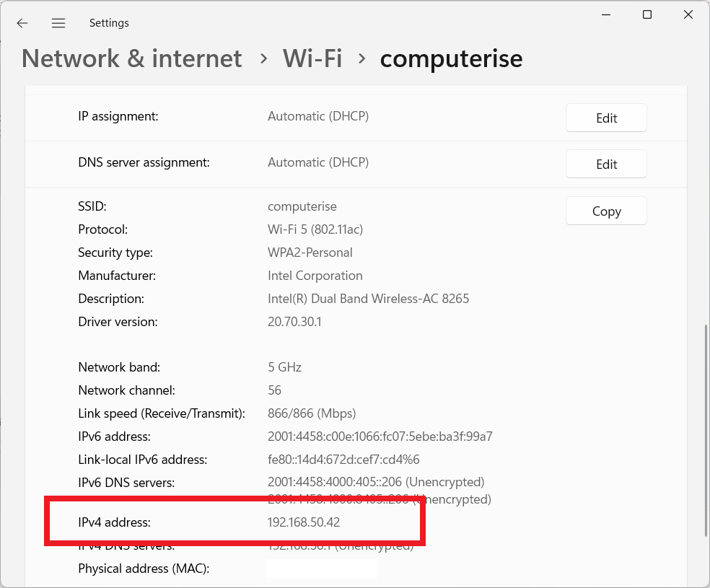Go to the Wi-Fi breadcrumb

(x=312, y=58)
